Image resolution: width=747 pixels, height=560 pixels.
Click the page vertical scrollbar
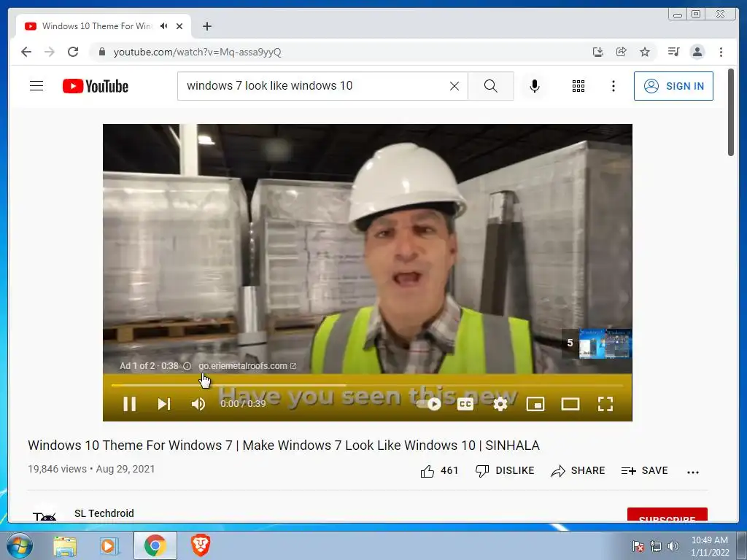pos(731,112)
